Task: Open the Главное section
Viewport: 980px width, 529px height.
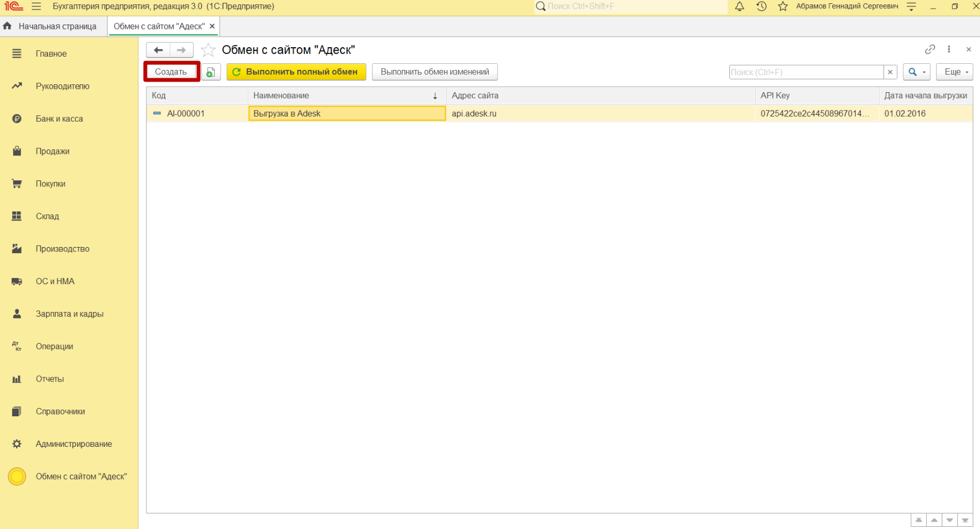Action: coord(51,54)
